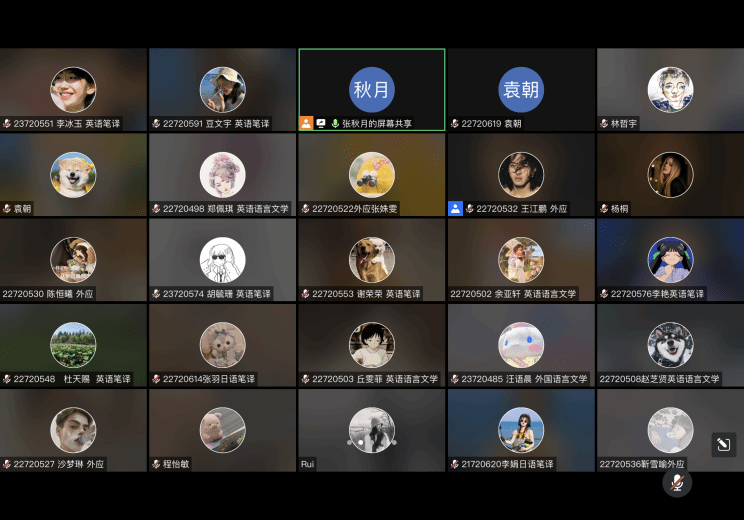Open Rui's participant video tile
This screenshot has height=520, width=744.
tap(371, 430)
